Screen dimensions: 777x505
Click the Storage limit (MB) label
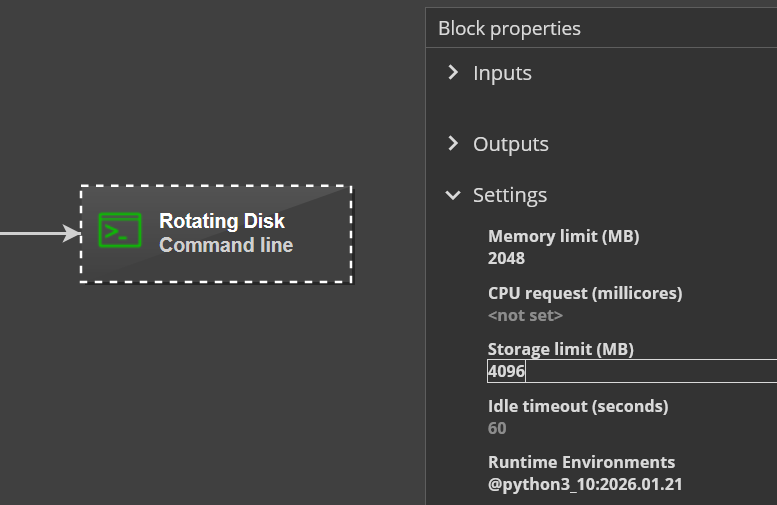[x=561, y=349]
